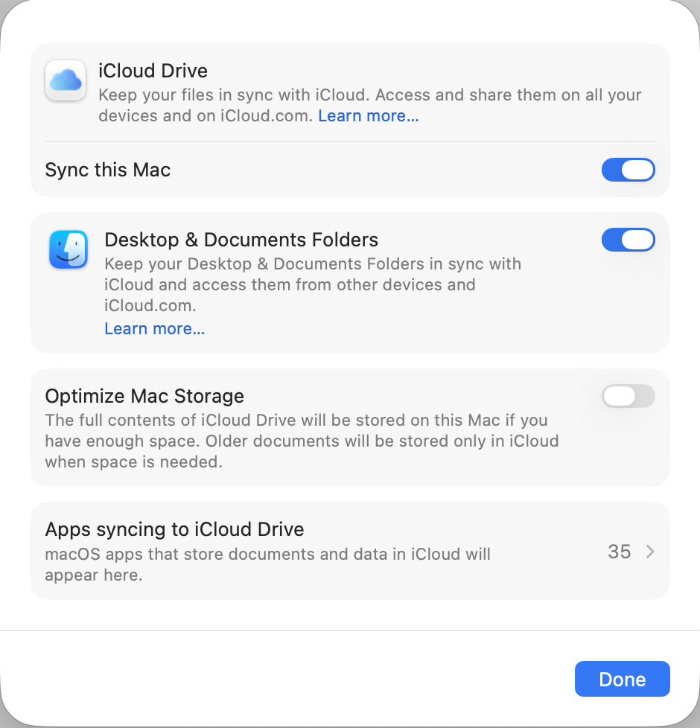Open the chevron beside the 35 apps count
The height and width of the screenshot is (728, 700).
[650, 552]
